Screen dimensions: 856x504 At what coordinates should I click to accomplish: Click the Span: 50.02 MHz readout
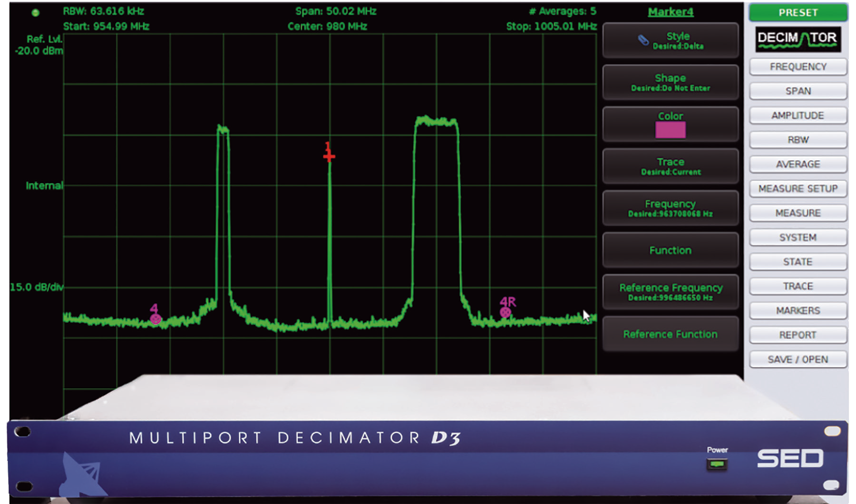click(336, 11)
